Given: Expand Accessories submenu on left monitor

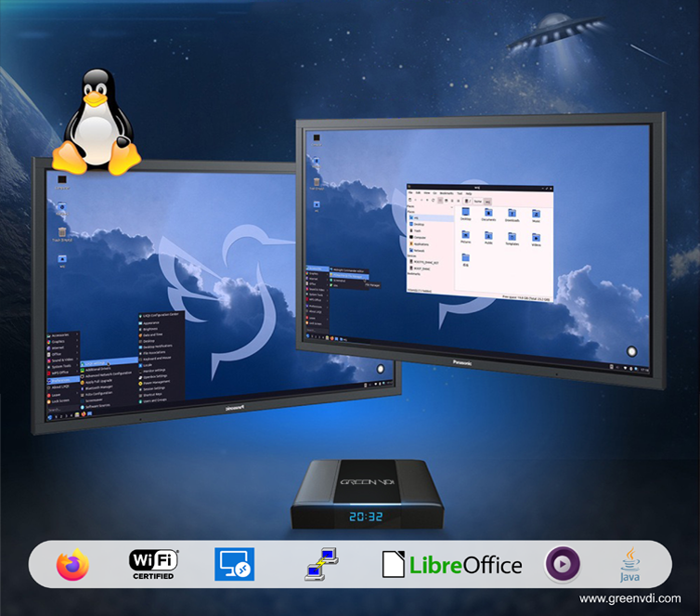Looking at the screenshot, I should [x=63, y=335].
